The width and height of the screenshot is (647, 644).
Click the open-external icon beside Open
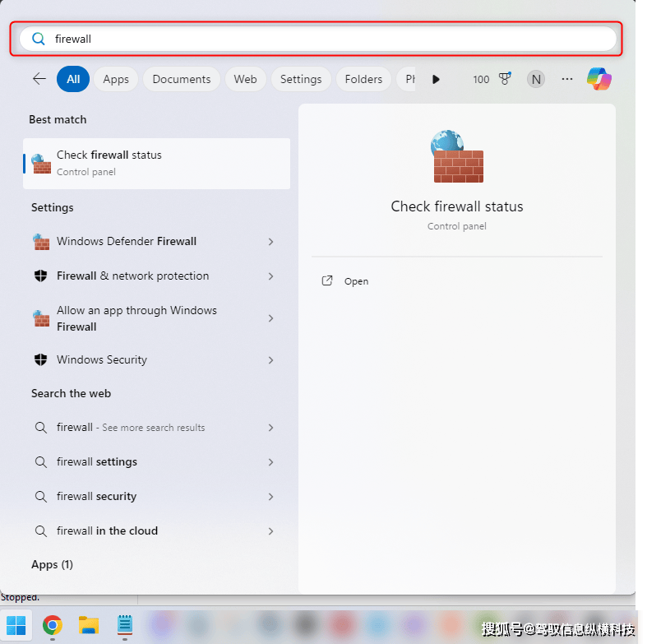pyautogui.click(x=327, y=280)
